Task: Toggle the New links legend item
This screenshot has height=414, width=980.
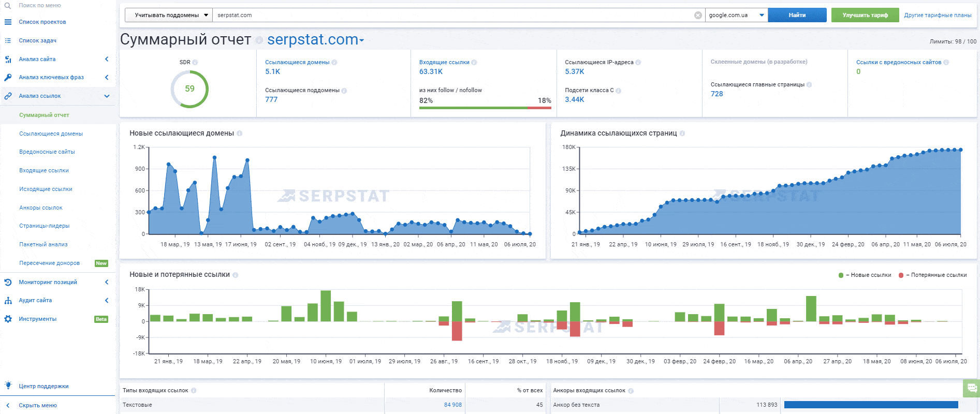Action: [x=865, y=275]
